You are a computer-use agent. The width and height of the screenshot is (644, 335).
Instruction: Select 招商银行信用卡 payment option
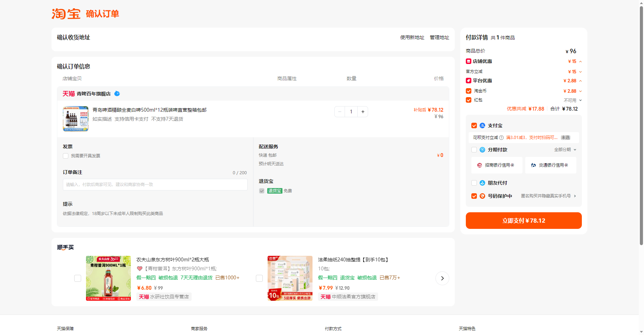497,165
